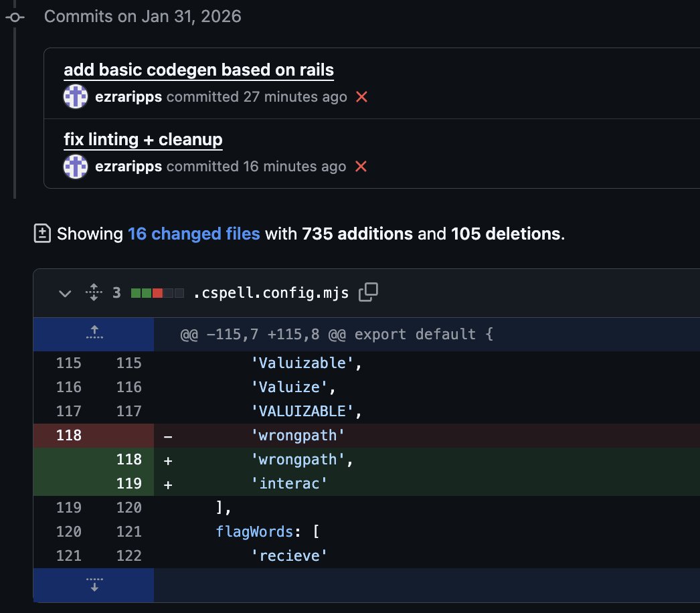Expand diff lines above line 115

tap(94, 334)
